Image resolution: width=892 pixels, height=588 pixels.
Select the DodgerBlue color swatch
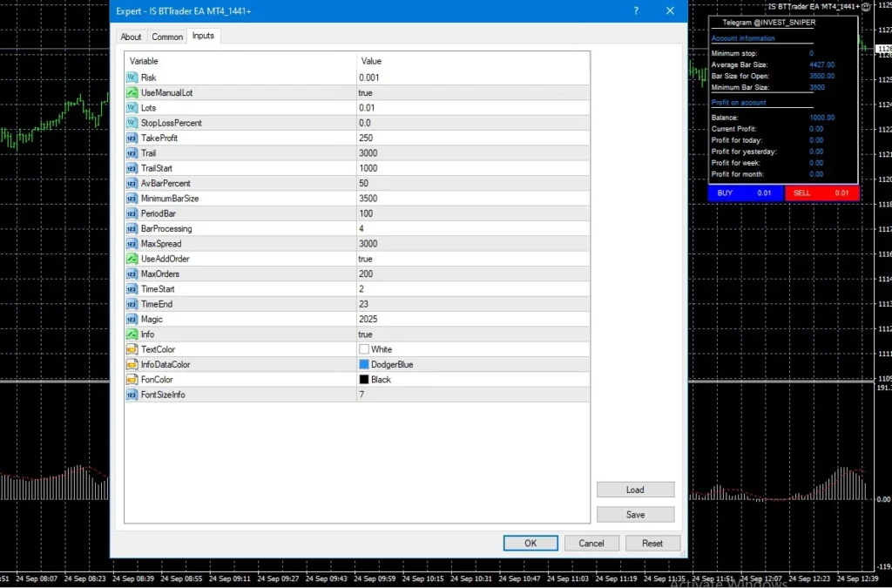363,364
